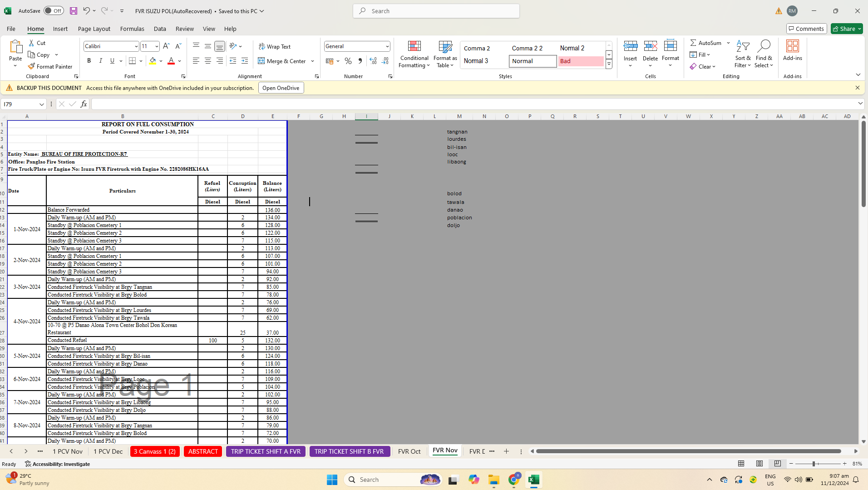Open Conditional Formatting menu
This screenshot has width=868, height=490.
[x=414, y=54]
